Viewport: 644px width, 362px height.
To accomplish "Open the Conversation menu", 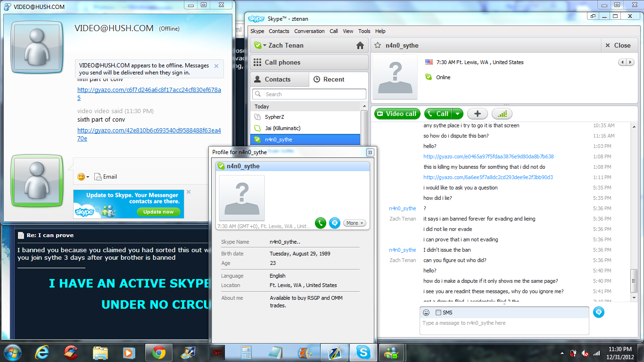I will pyautogui.click(x=309, y=31).
